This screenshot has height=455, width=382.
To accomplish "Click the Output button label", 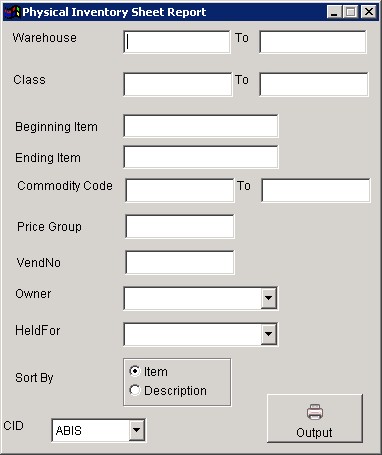I will [314, 433].
